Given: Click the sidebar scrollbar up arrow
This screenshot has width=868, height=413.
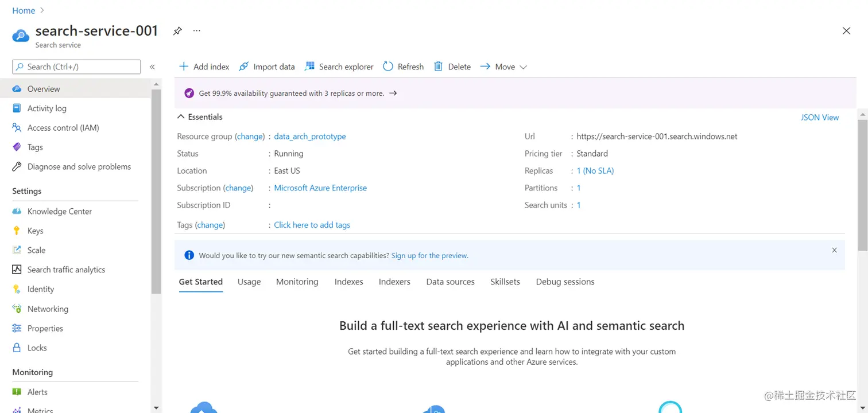Looking at the screenshot, I should [x=156, y=84].
